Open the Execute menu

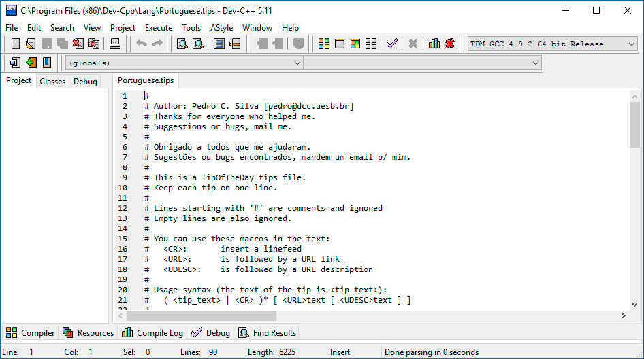point(159,27)
